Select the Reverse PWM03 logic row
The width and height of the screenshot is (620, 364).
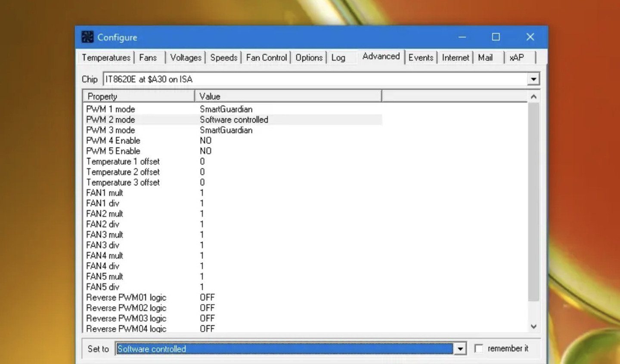[232, 318]
